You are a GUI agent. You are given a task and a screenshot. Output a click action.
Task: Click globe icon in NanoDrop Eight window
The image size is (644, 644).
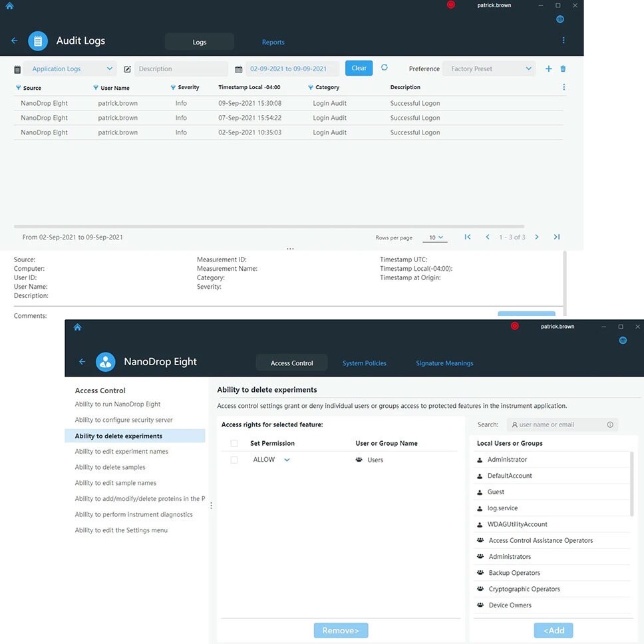coord(623,341)
